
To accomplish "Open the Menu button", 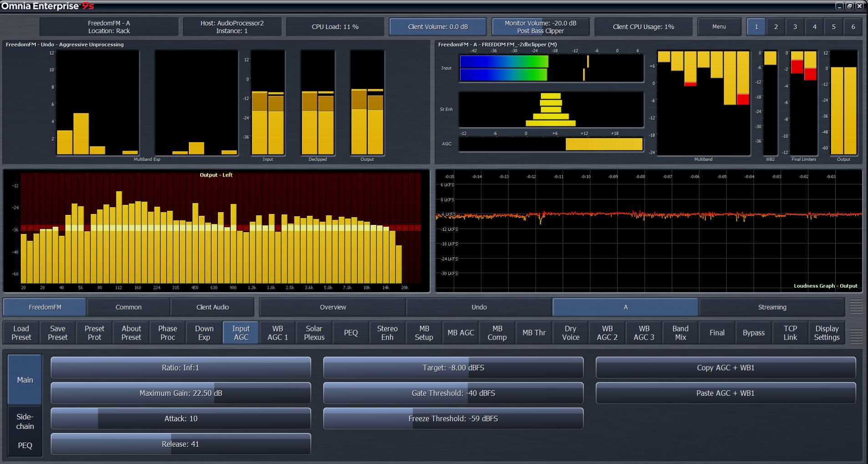I will (x=719, y=27).
